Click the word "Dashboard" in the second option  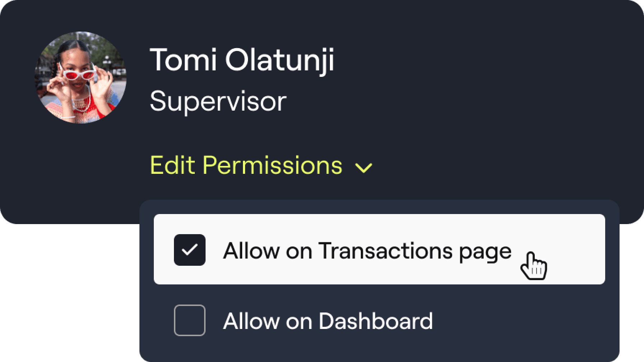coord(376,321)
